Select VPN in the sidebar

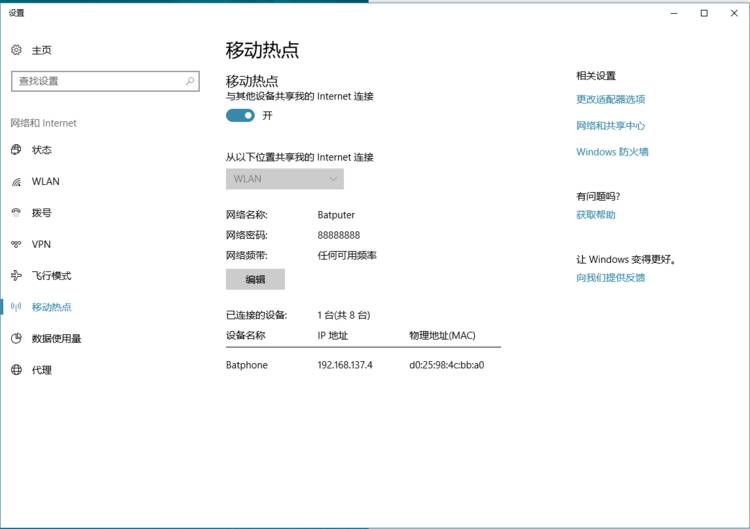click(x=41, y=244)
